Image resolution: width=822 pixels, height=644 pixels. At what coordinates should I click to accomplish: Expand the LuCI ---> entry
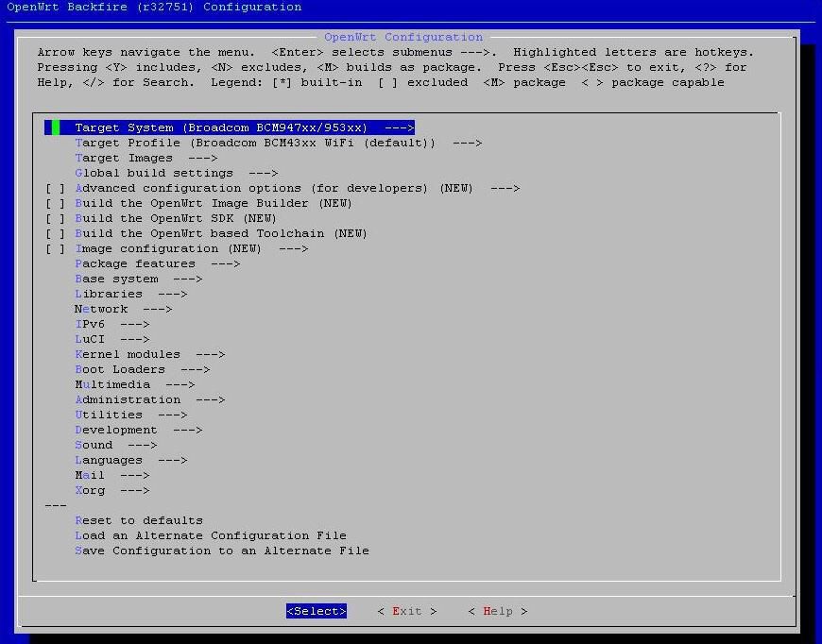click(x=111, y=340)
